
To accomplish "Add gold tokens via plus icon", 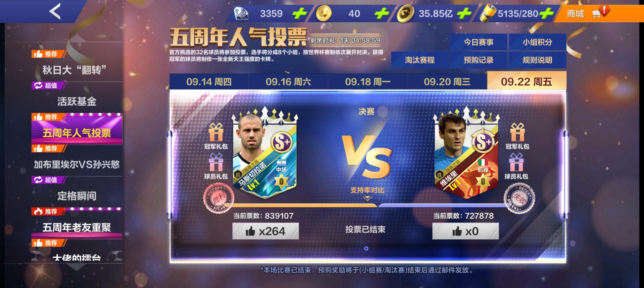I will pyautogui.click(x=382, y=13).
